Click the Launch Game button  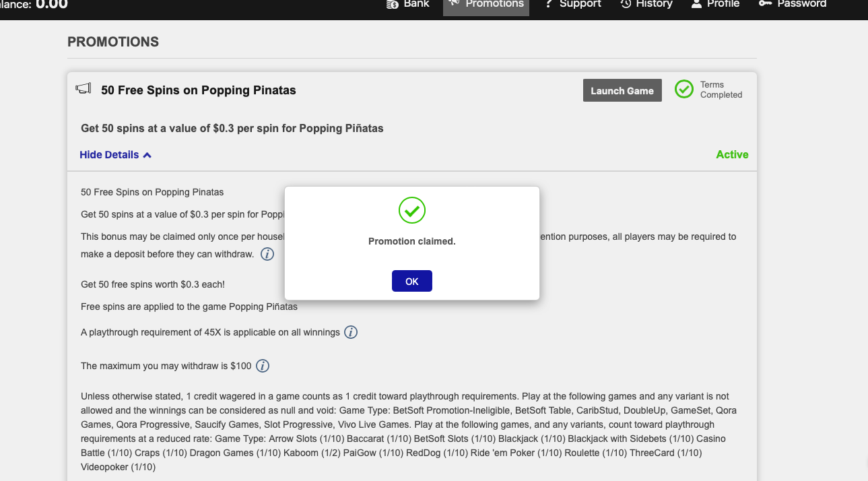[622, 91]
